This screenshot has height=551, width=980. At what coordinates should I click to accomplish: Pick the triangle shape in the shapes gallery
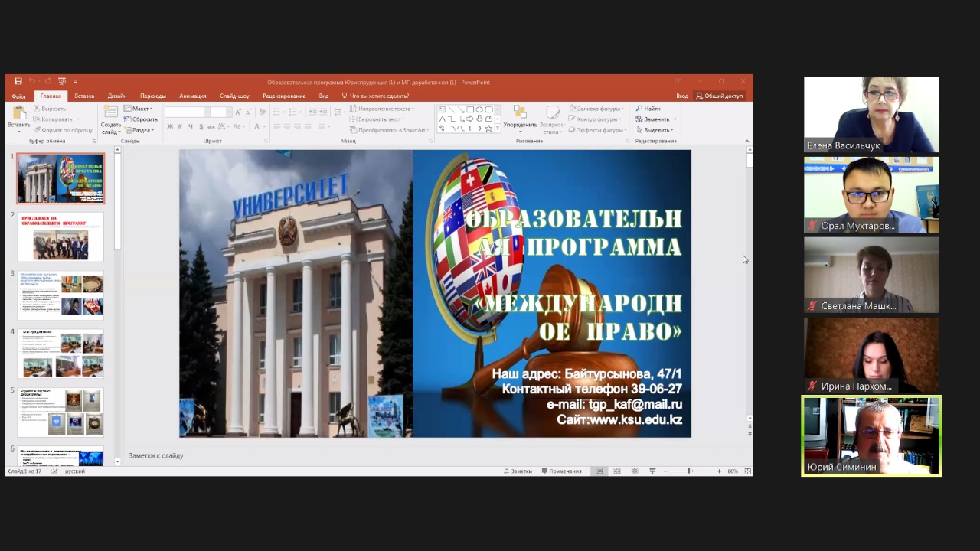(x=442, y=119)
